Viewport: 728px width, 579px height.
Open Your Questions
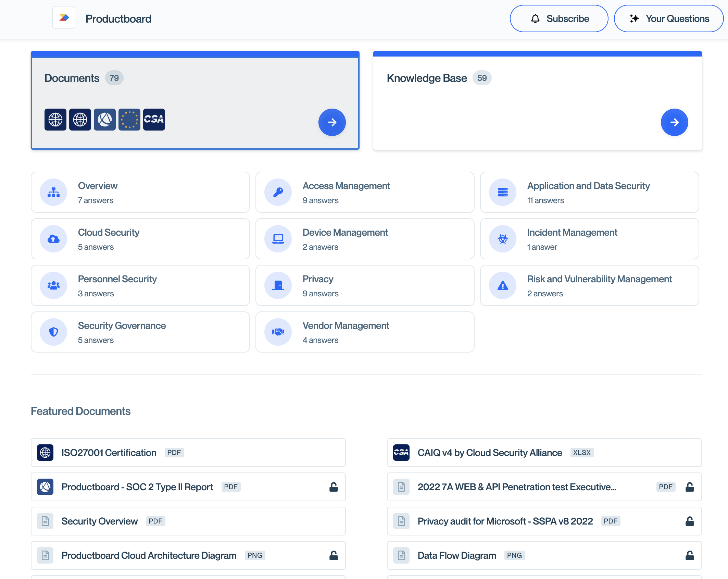pyautogui.click(x=668, y=19)
